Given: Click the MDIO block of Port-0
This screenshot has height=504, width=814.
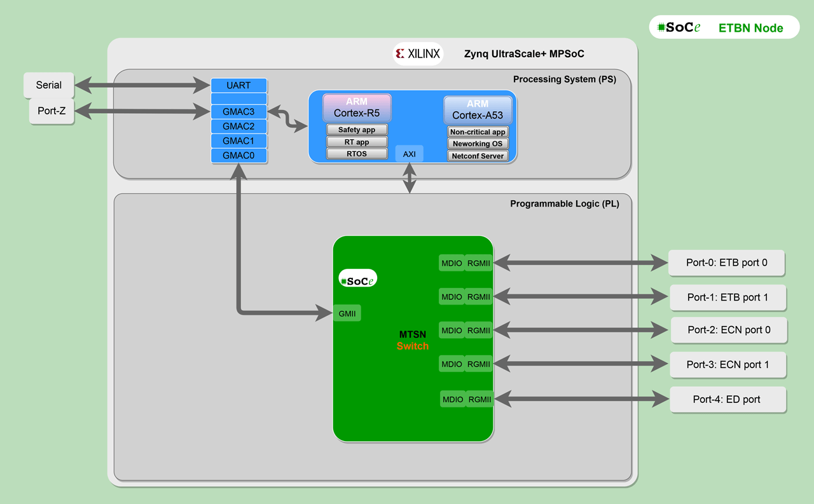Looking at the screenshot, I should (451, 262).
